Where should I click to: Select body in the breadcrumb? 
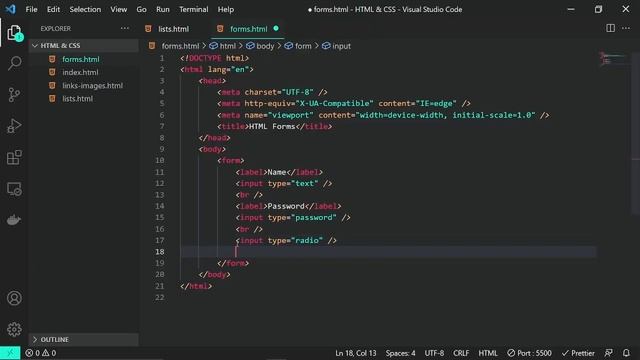260,46
